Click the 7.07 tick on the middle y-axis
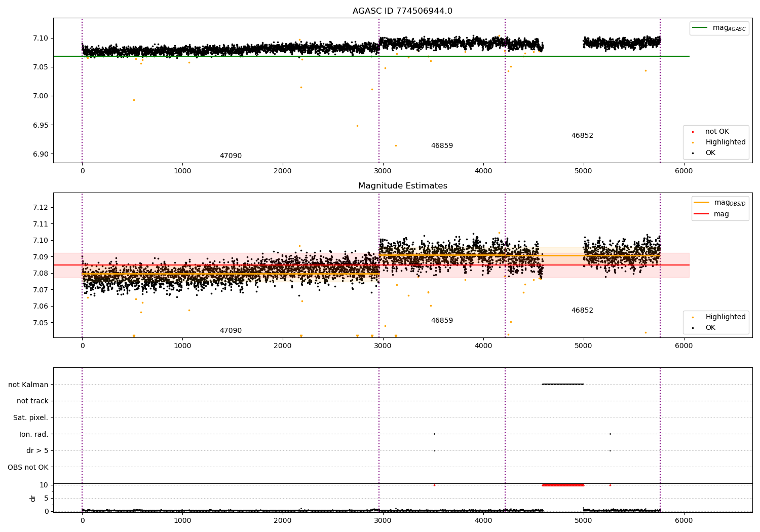 (40, 290)
